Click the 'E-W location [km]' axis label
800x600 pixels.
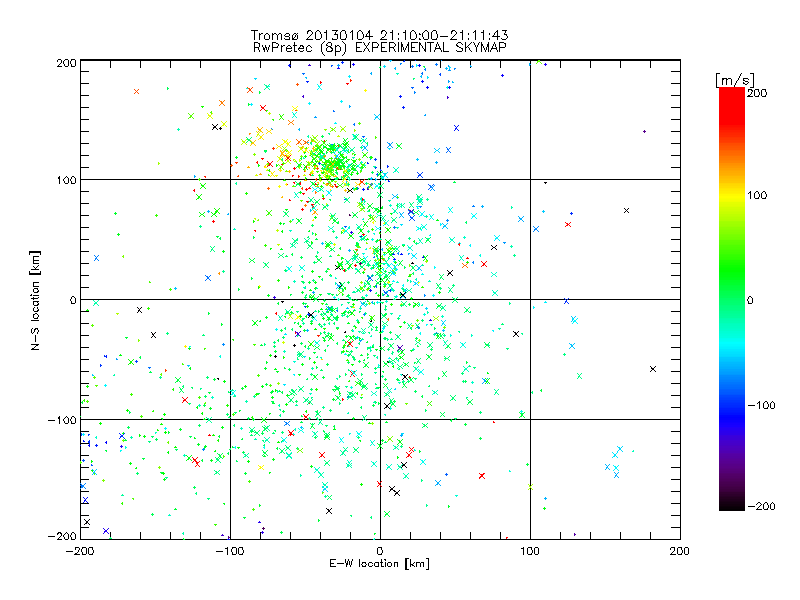[x=379, y=563]
